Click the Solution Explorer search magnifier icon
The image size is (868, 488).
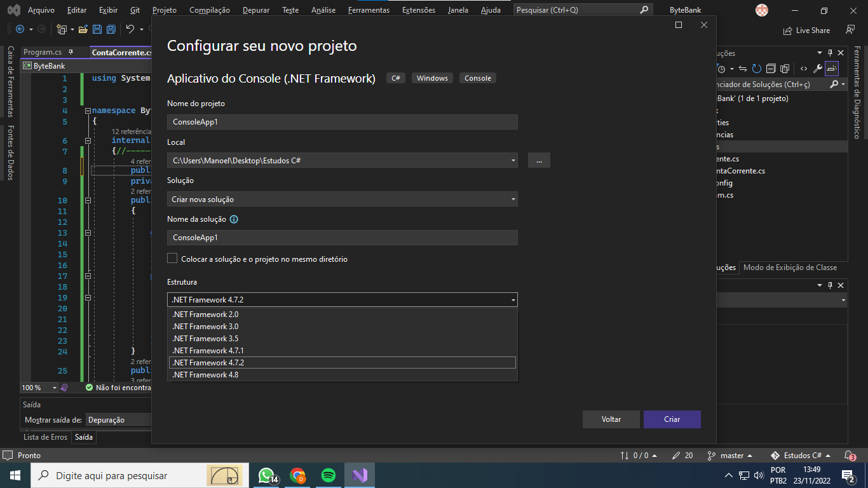834,84
